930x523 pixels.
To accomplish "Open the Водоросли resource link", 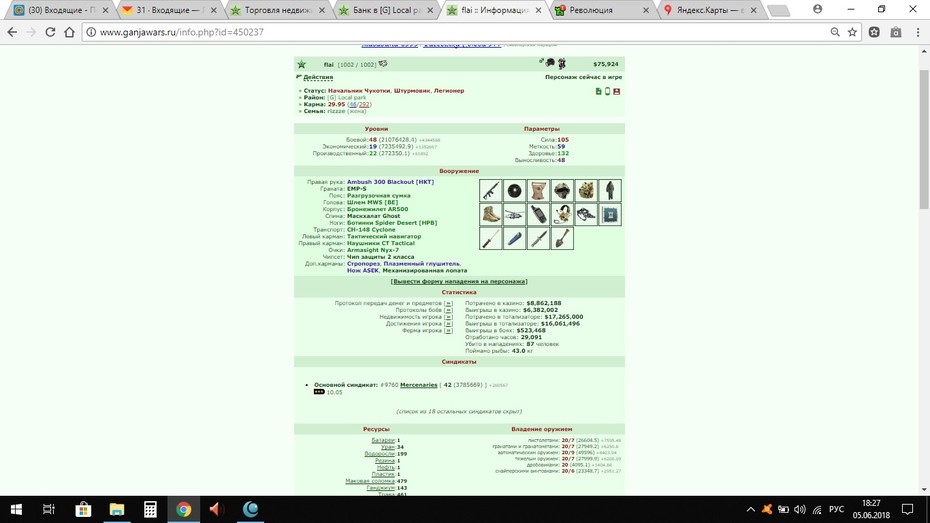I will coord(380,454).
